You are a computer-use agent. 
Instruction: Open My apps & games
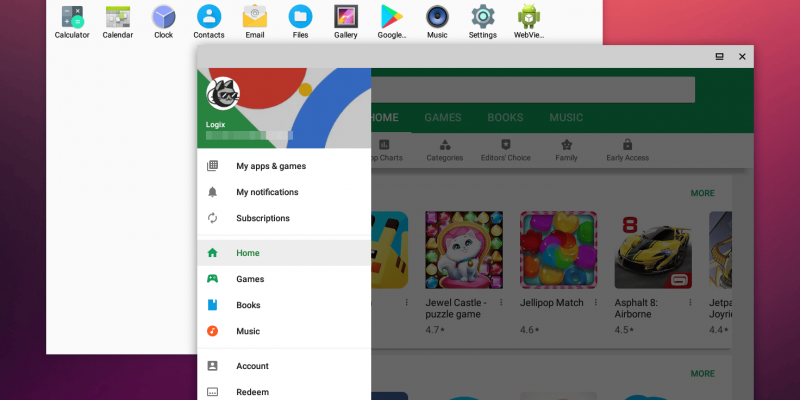[284, 166]
